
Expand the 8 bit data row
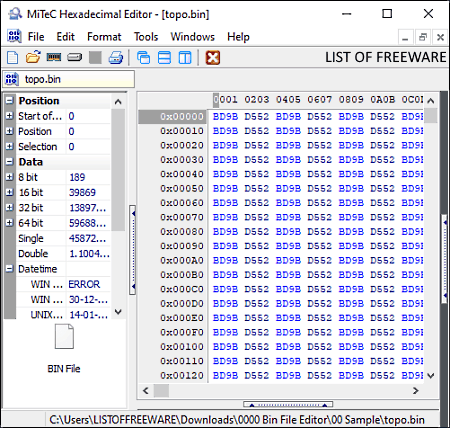[x=10, y=177]
